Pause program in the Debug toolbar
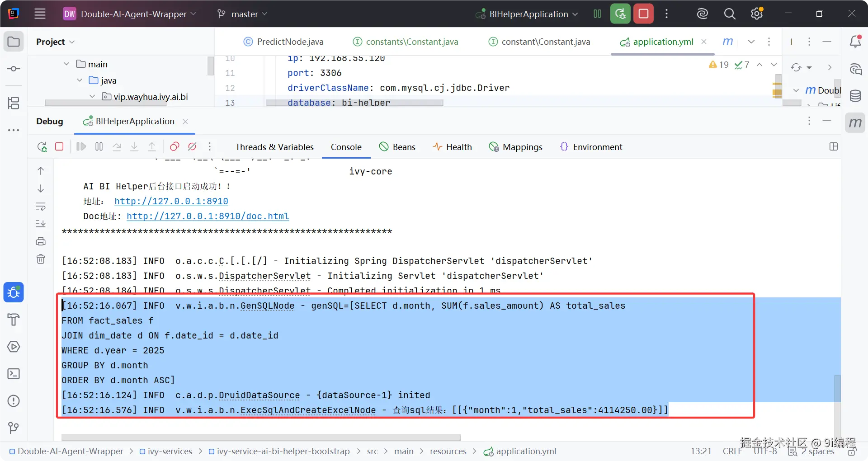 point(99,146)
